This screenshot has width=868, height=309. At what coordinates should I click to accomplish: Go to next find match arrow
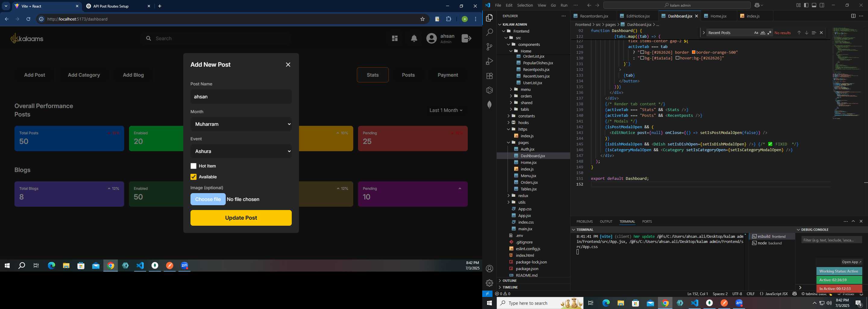pos(807,33)
